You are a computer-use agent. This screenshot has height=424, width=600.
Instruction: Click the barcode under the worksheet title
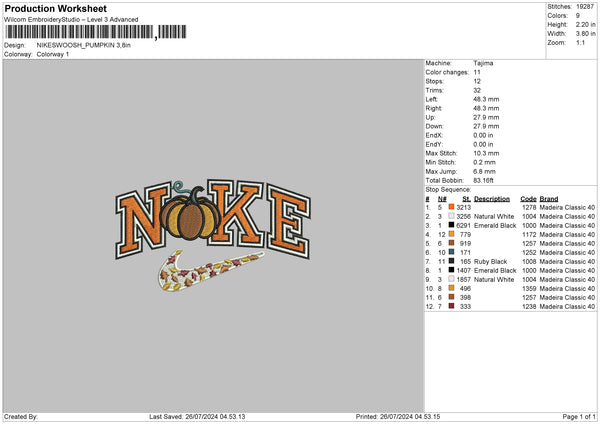point(95,32)
